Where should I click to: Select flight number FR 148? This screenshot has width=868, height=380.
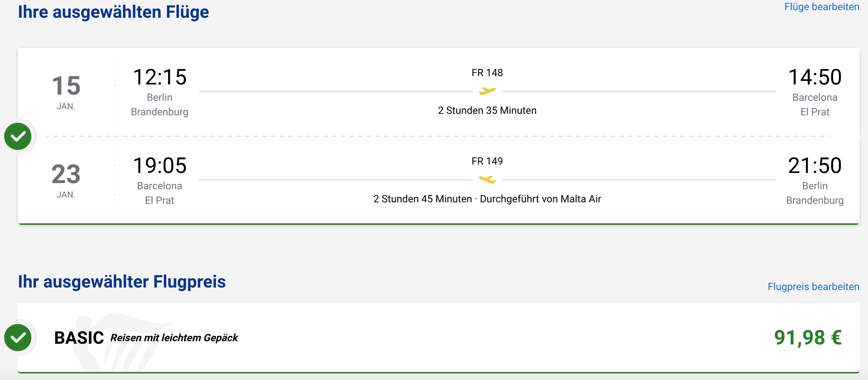[x=487, y=73]
